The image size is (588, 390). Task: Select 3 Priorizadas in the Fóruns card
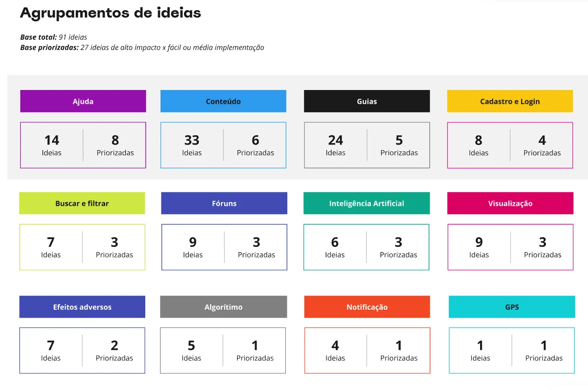[x=256, y=247]
